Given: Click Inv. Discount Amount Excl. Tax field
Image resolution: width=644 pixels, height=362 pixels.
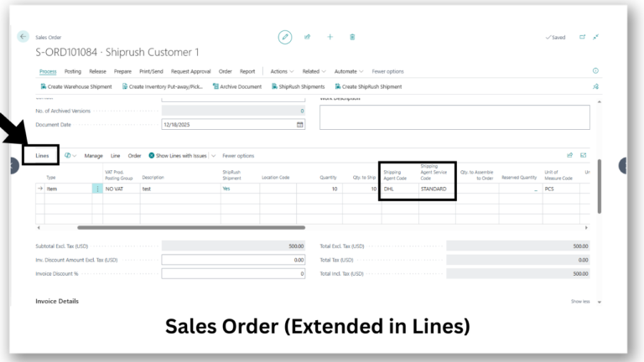Looking at the screenshot, I should tap(233, 260).
